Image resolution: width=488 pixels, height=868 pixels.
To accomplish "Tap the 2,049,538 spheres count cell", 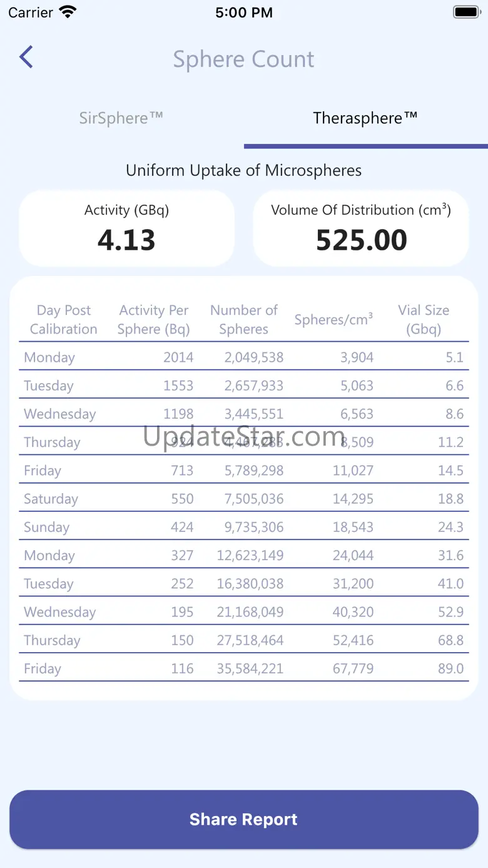I will [254, 357].
